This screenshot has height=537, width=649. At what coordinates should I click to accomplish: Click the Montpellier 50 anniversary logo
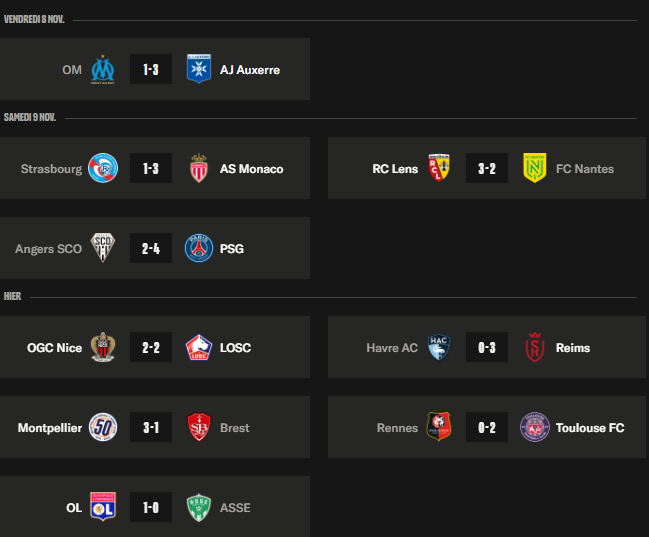103,427
